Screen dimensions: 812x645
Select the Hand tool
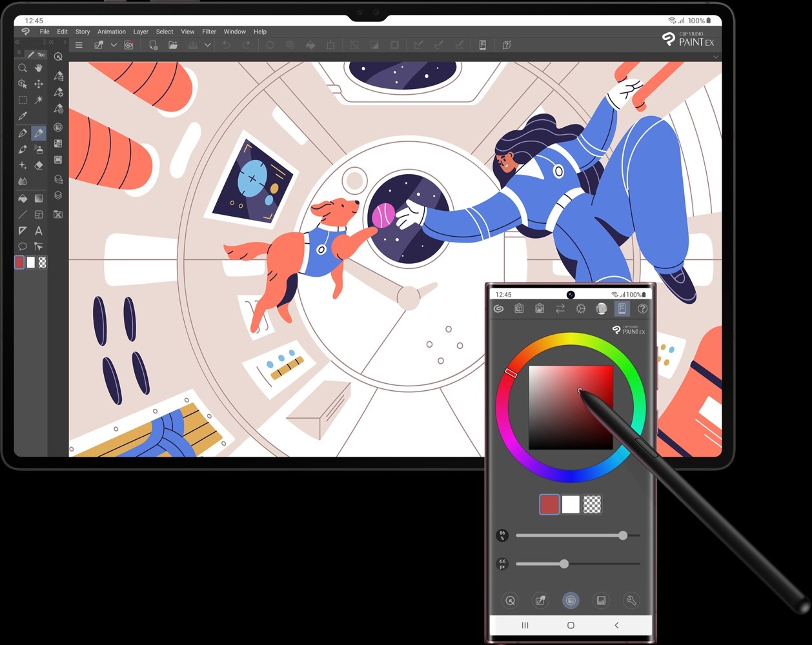(39, 66)
